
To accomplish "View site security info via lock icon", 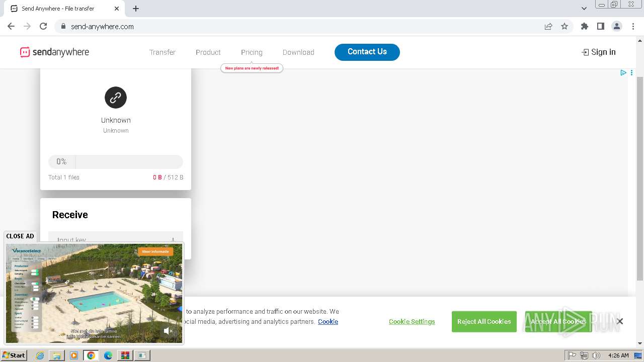I will click(x=63, y=26).
